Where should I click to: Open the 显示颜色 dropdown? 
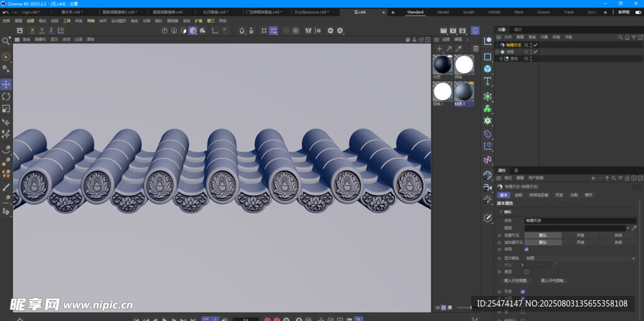coord(579,258)
